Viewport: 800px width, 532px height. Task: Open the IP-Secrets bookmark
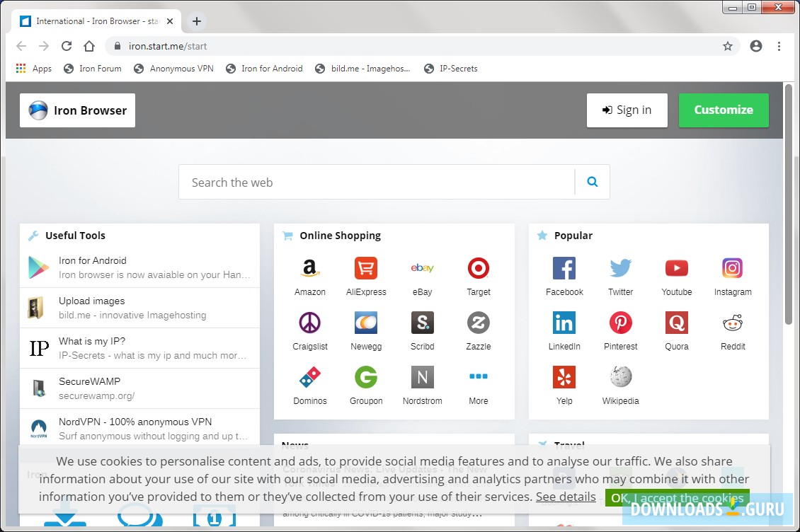tap(451, 69)
